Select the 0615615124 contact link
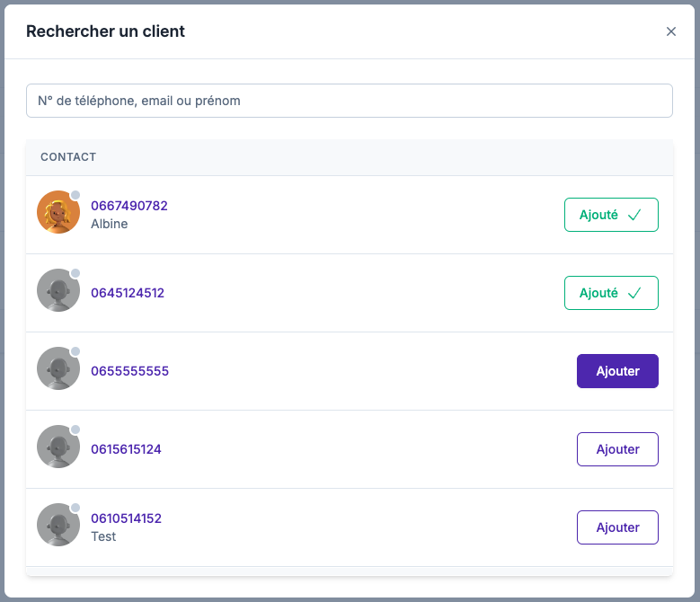Viewport: 700px width, 602px height. pyautogui.click(x=126, y=449)
